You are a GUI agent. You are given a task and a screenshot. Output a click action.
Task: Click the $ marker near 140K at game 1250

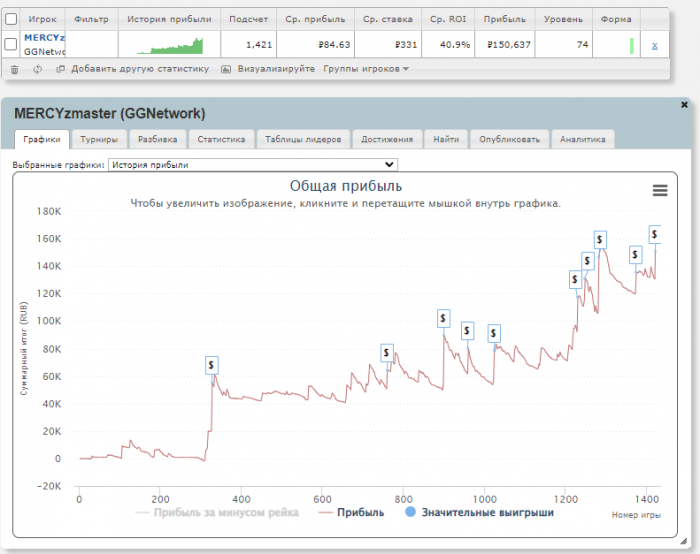pos(588,261)
